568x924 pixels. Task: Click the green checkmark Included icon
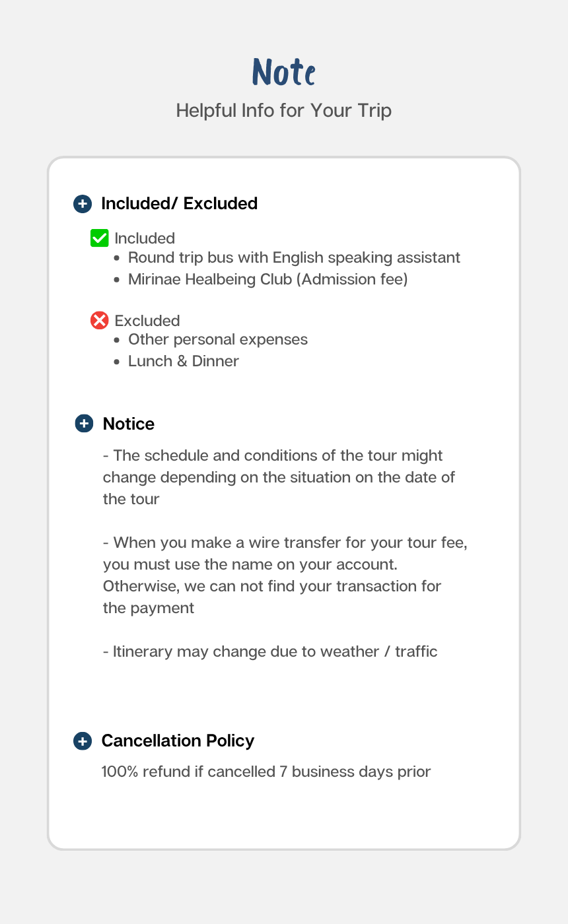pyautogui.click(x=99, y=238)
